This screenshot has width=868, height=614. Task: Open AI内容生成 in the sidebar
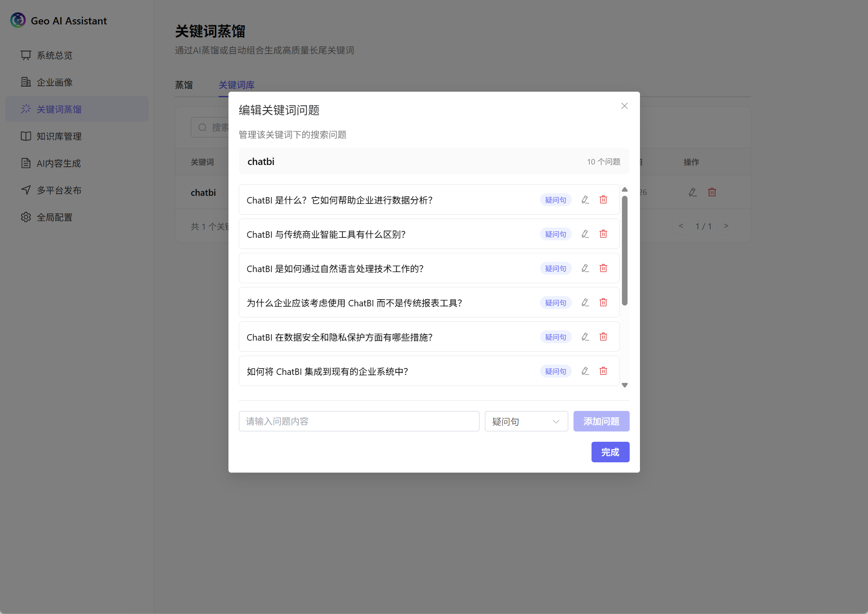[77, 163]
